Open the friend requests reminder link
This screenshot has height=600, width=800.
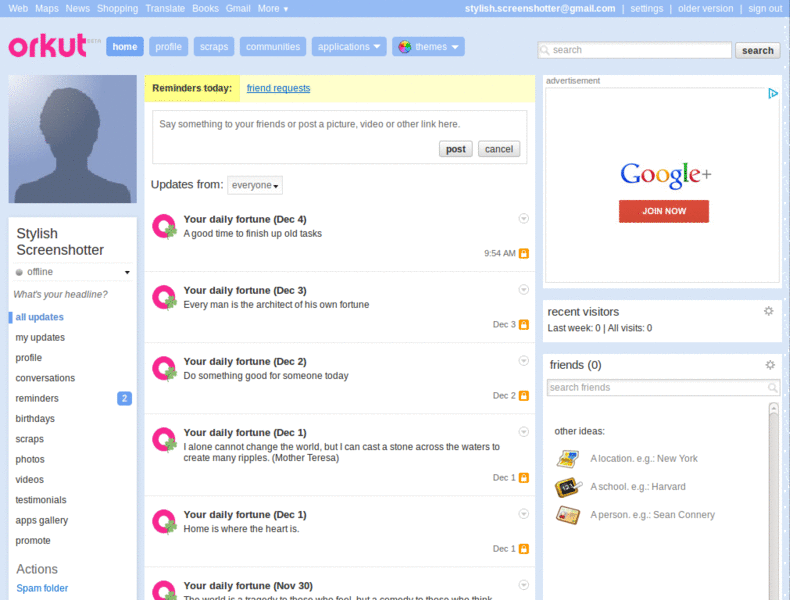pyautogui.click(x=278, y=88)
